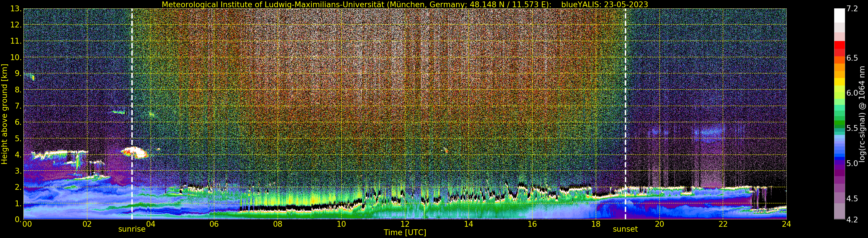Click the 'Height above ground [km]' axis title
Viewport: 868px width, 238px height.
pos(4,114)
